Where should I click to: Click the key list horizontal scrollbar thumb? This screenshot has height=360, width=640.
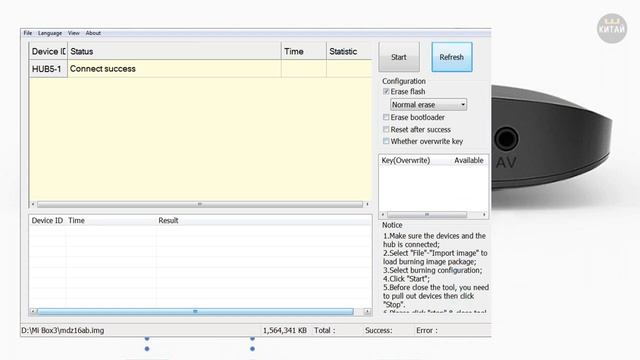coord(427,214)
